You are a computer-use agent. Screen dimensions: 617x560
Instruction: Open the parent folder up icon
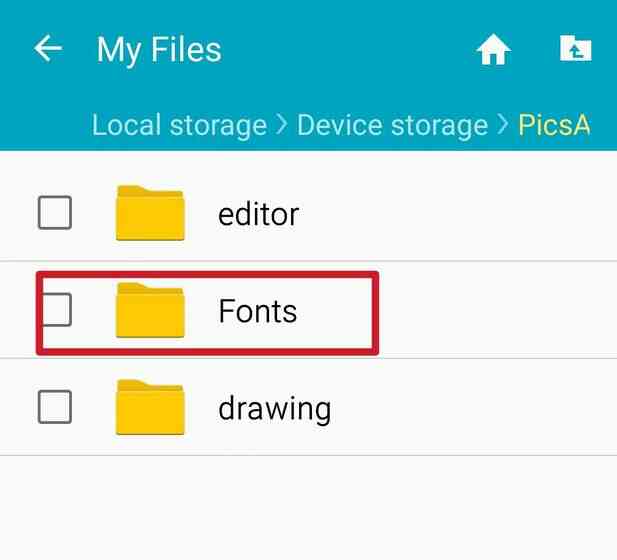(575, 48)
